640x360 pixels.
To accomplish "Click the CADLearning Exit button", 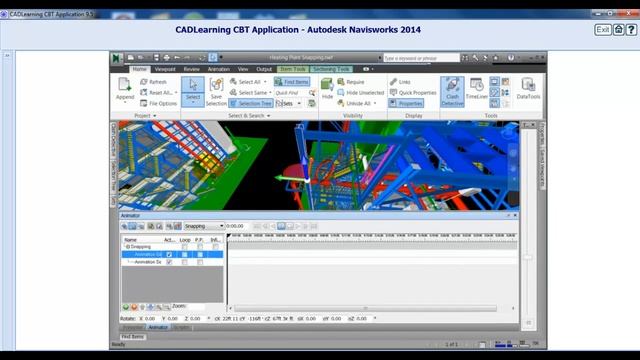I will (x=603, y=30).
